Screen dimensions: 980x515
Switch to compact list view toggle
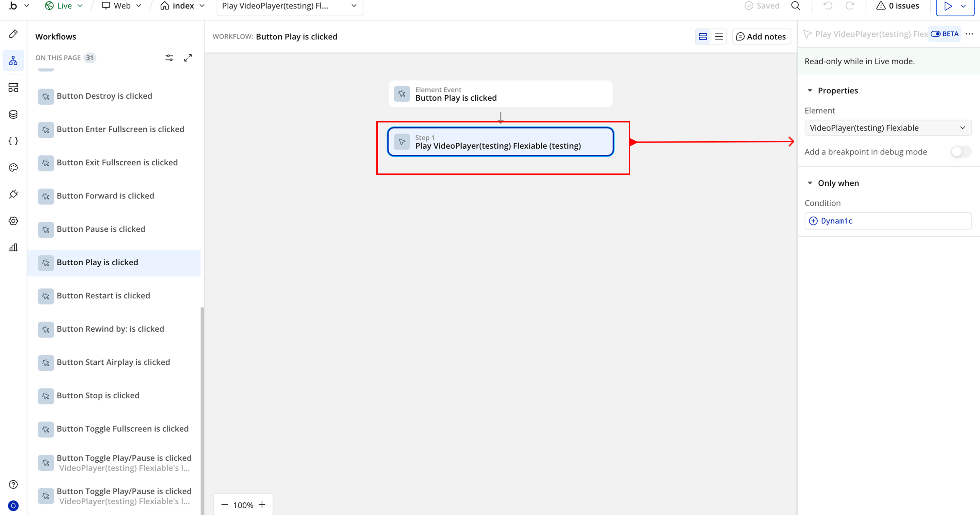click(719, 36)
